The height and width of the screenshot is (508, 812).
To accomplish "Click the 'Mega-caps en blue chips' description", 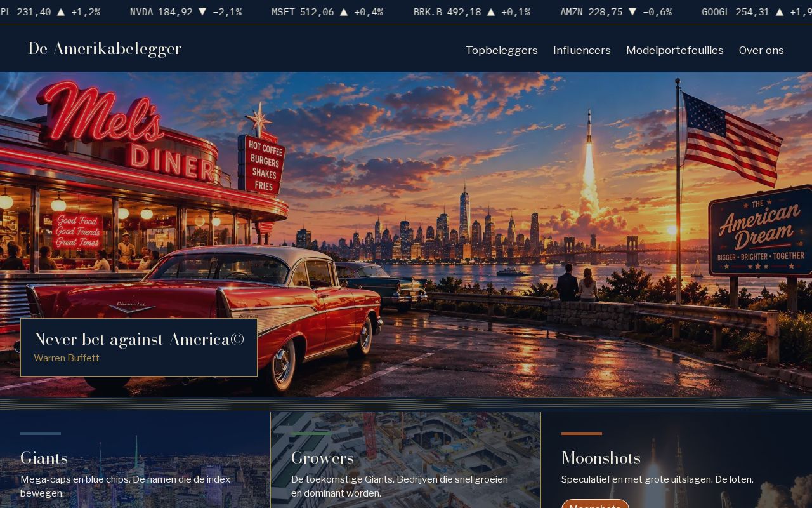I will 126,486.
